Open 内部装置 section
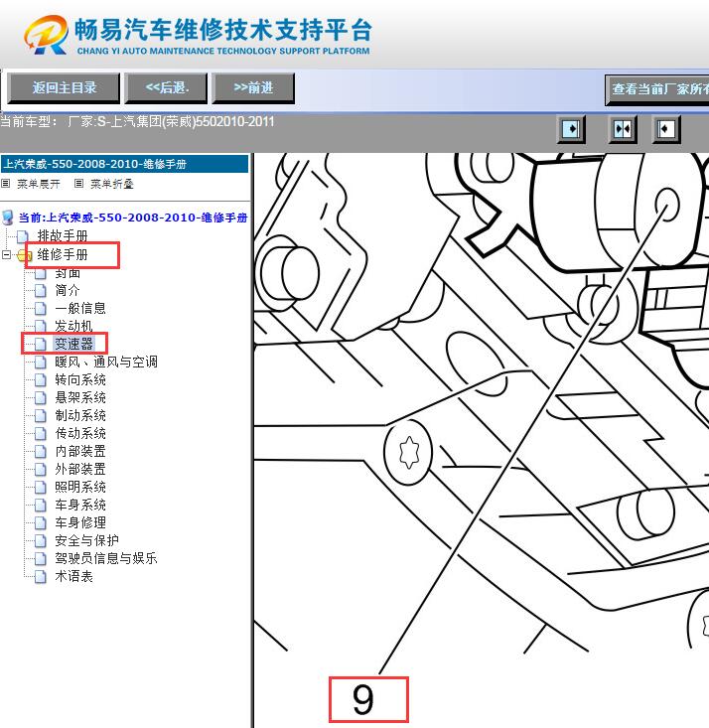This screenshot has height=728, width=709. point(80,451)
